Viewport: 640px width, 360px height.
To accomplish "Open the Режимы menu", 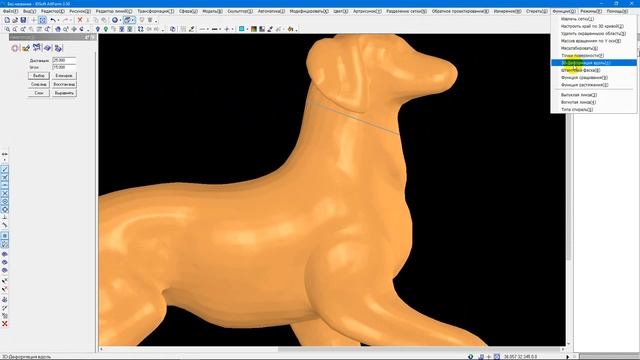I will click(591, 11).
